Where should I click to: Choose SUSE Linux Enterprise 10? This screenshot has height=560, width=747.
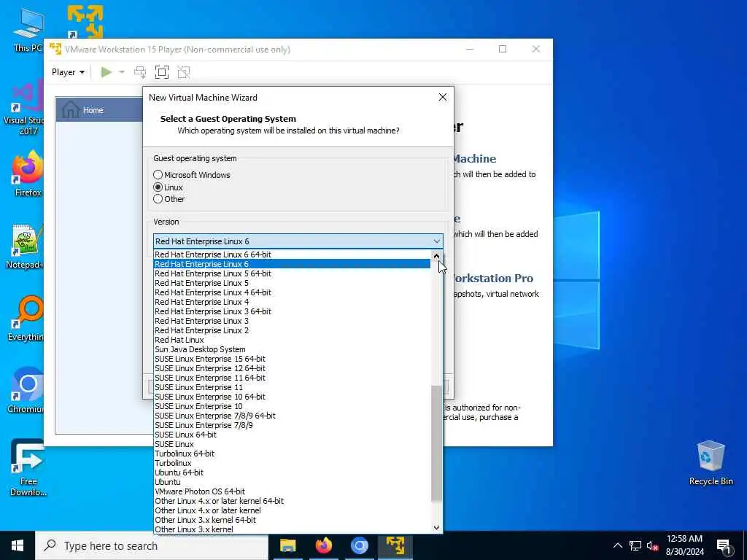click(293, 406)
